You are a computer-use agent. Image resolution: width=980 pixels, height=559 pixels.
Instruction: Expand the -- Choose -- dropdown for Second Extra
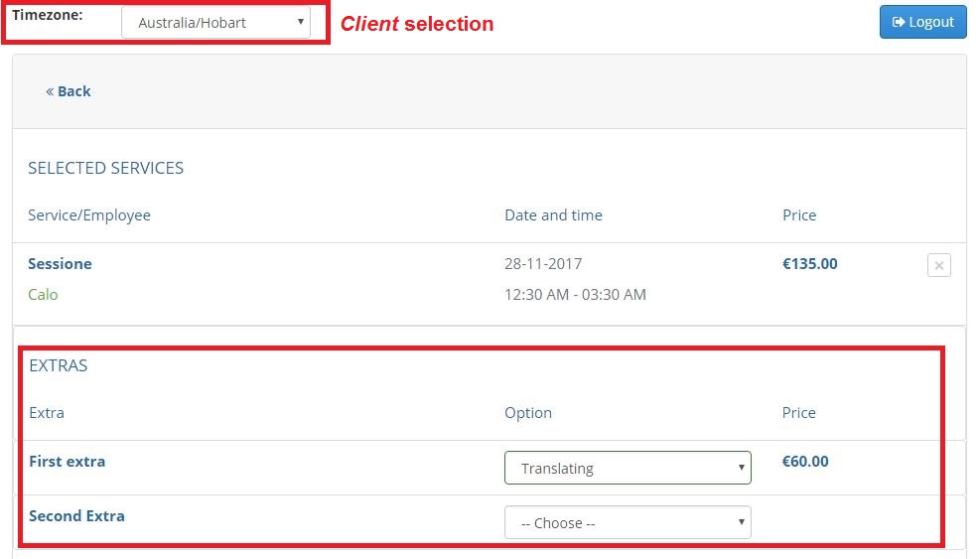pyautogui.click(x=628, y=522)
